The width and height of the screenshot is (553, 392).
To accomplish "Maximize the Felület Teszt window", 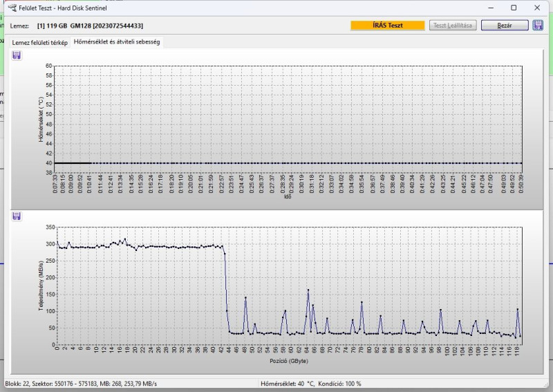I will point(514,8).
